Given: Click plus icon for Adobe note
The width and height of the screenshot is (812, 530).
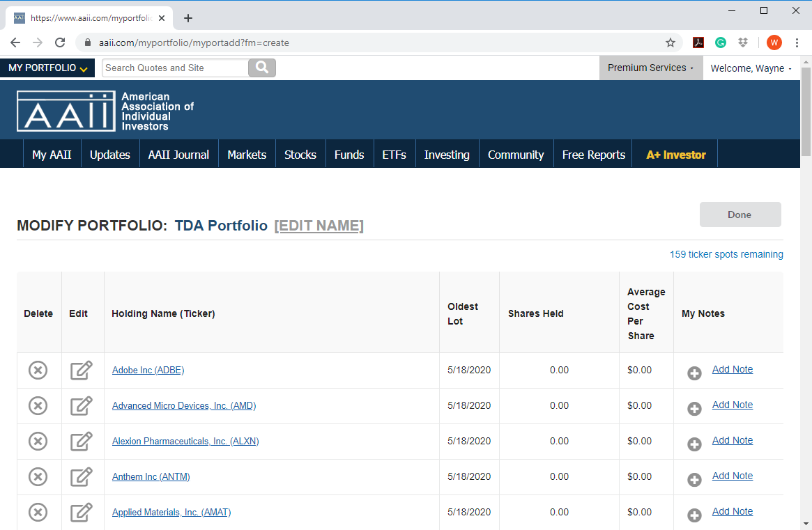Looking at the screenshot, I should (694, 373).
